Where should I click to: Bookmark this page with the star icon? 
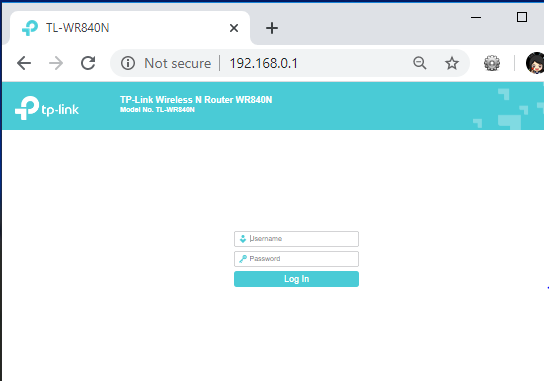click(452, 63)
